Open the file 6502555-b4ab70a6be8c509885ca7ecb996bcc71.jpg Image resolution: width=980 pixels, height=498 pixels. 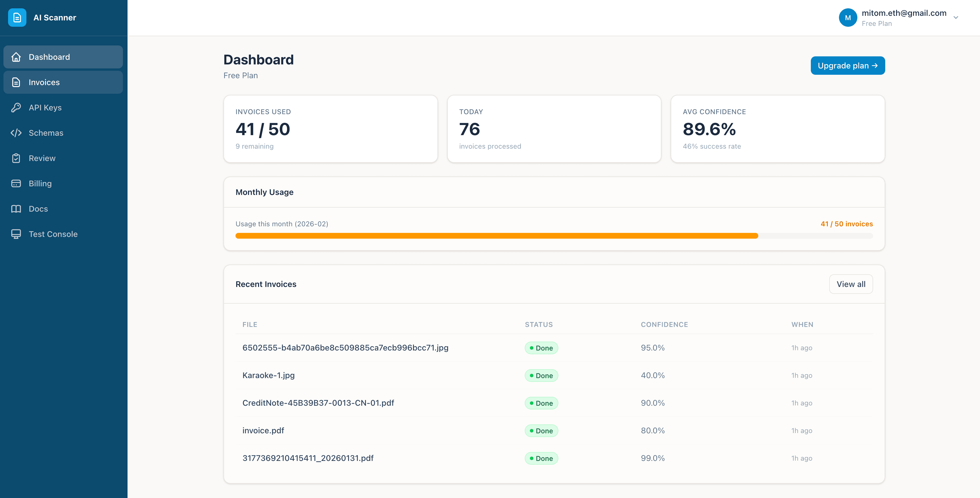coord(345,348)
